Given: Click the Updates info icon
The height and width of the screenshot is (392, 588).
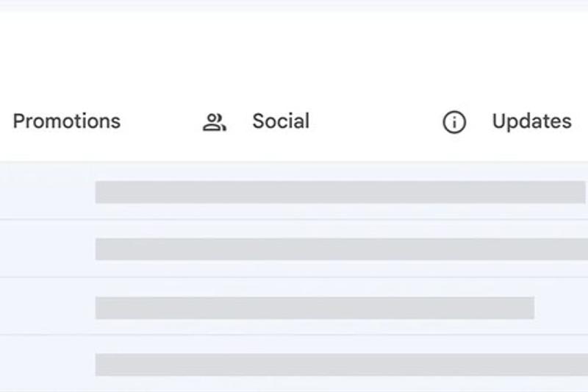Looking at the screenshot, I should (454, 122).
